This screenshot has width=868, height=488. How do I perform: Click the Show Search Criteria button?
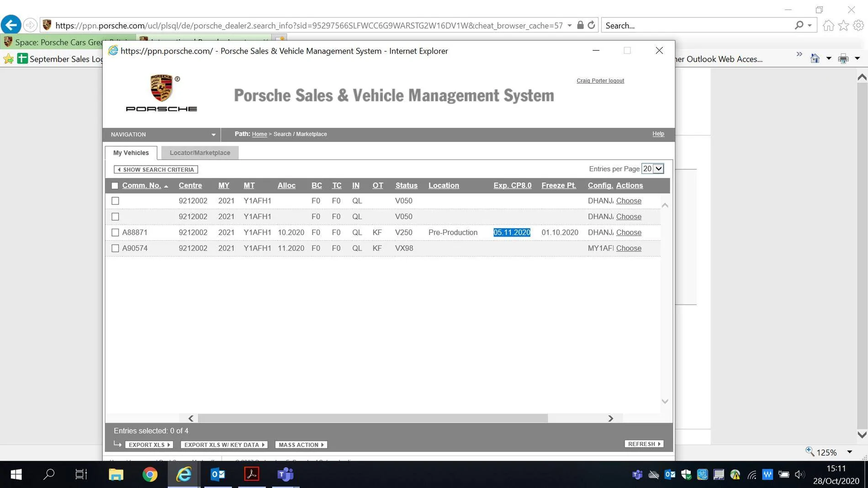pos(156,170)
